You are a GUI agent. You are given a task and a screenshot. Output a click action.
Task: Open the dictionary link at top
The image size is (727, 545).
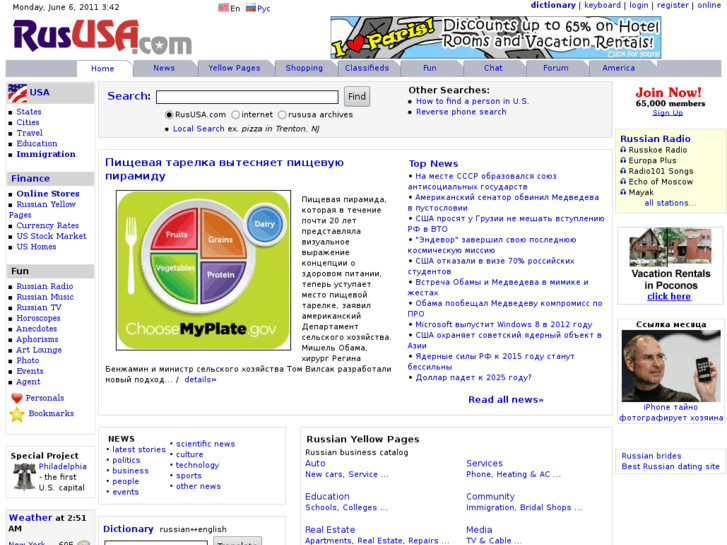pyautogui.click(x=553, y=5)
